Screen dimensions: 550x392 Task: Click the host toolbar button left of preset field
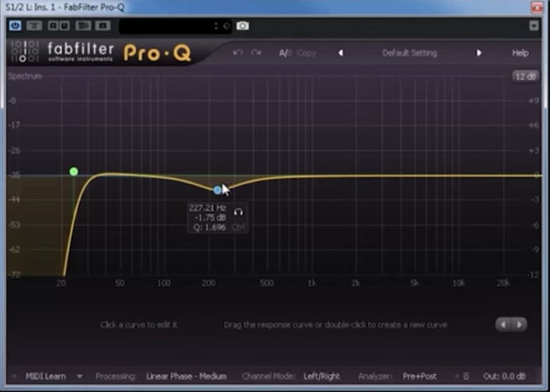(x=103, y=25)
